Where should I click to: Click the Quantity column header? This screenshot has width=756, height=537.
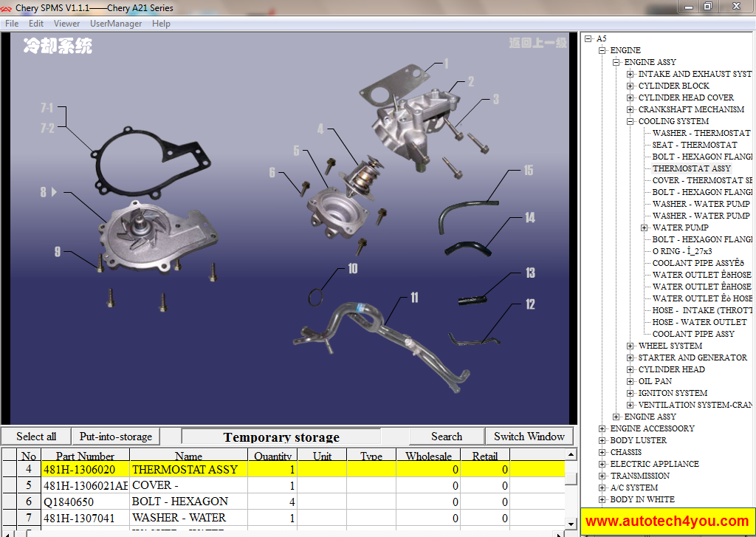(272, 456)
